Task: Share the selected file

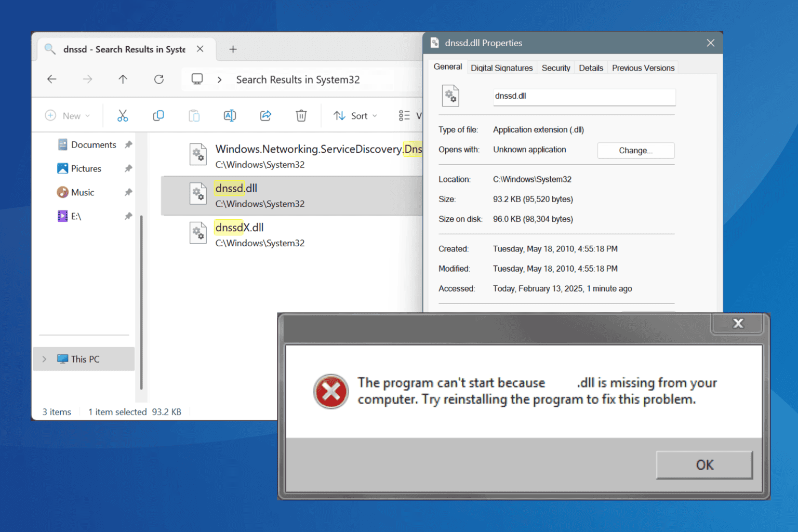Action: [265, 115]
